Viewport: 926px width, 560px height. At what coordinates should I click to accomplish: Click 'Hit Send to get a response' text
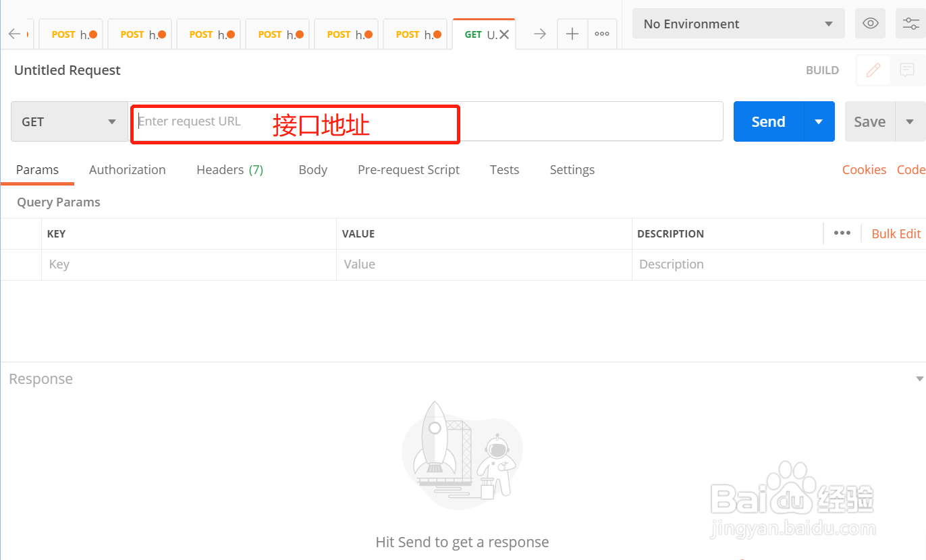[x=462, y=542]
